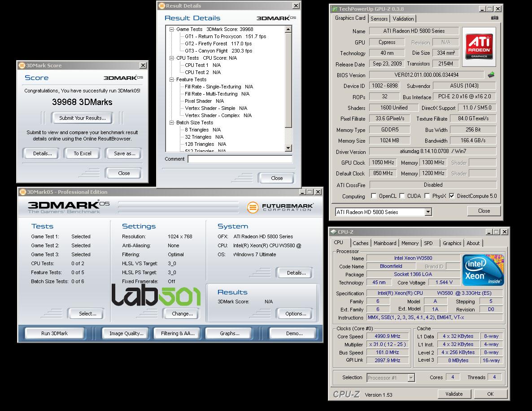This screenshot has width=532, height=411.
Task: Open the Memory tab in CPU-Z
Action: [x=410, y=243]
